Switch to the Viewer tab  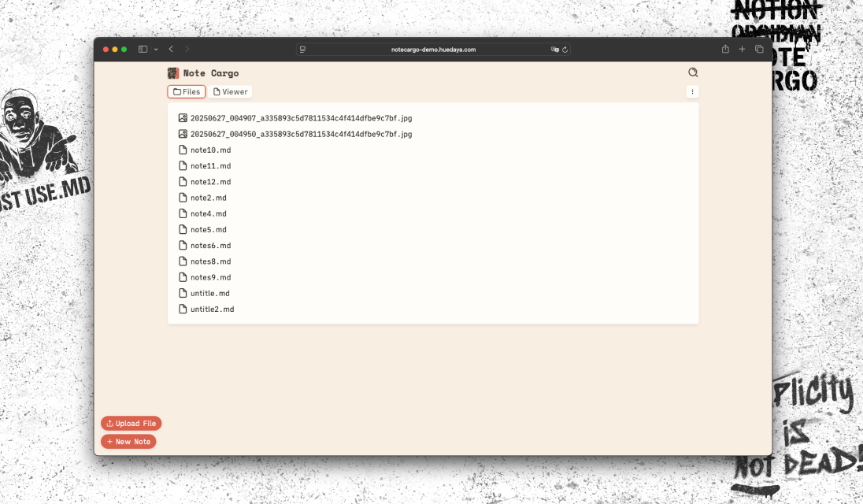tap(230, 92)
